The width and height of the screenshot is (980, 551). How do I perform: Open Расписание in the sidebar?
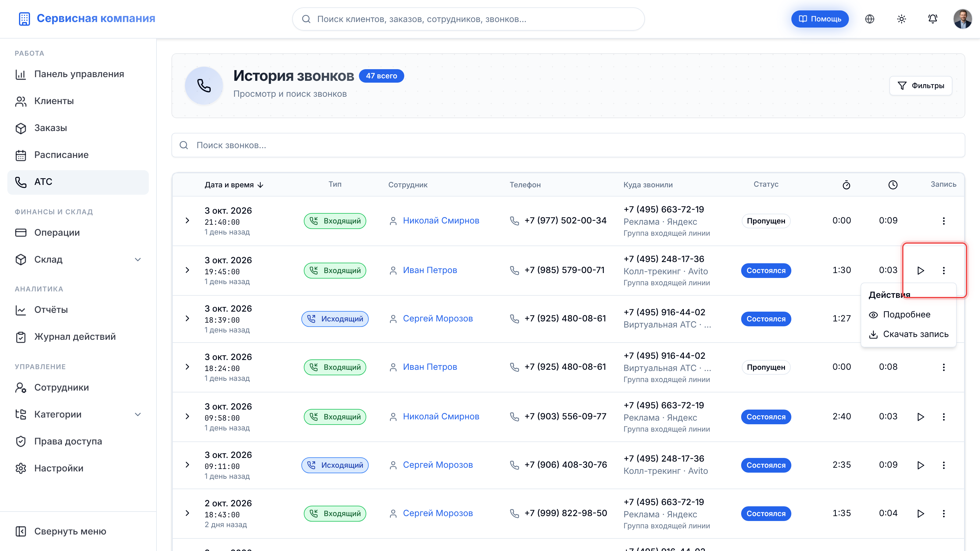click(78, 155)
